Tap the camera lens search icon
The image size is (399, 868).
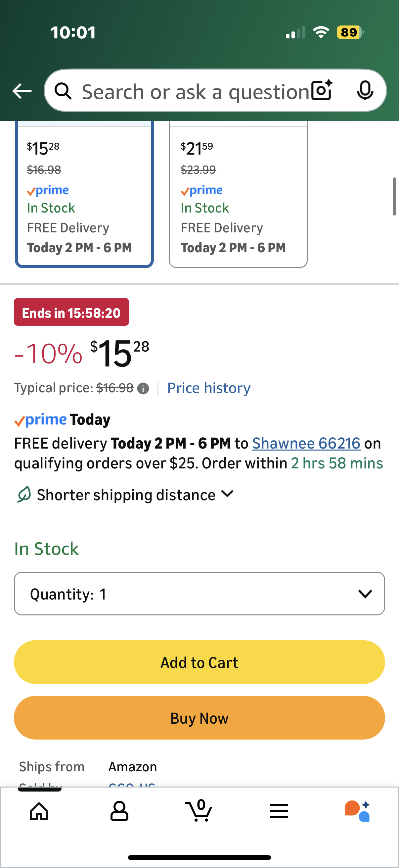click(x=322, y=91)
